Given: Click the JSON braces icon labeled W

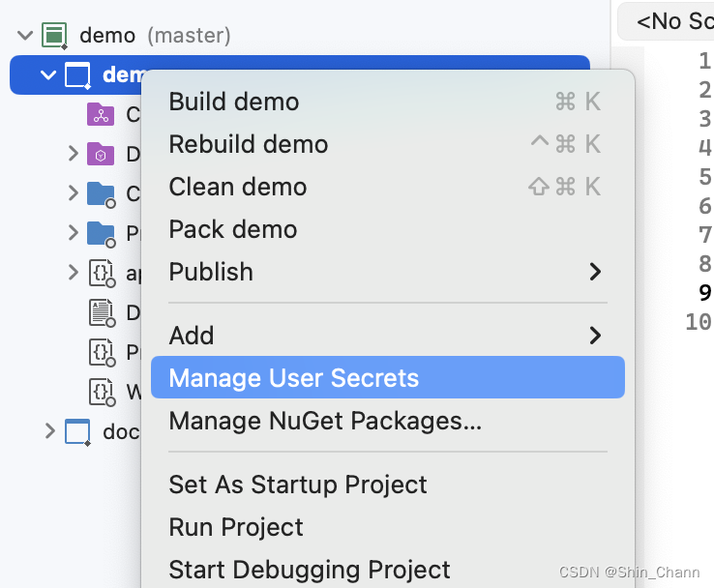Looking at the screenshot, I should click(100, 391).
